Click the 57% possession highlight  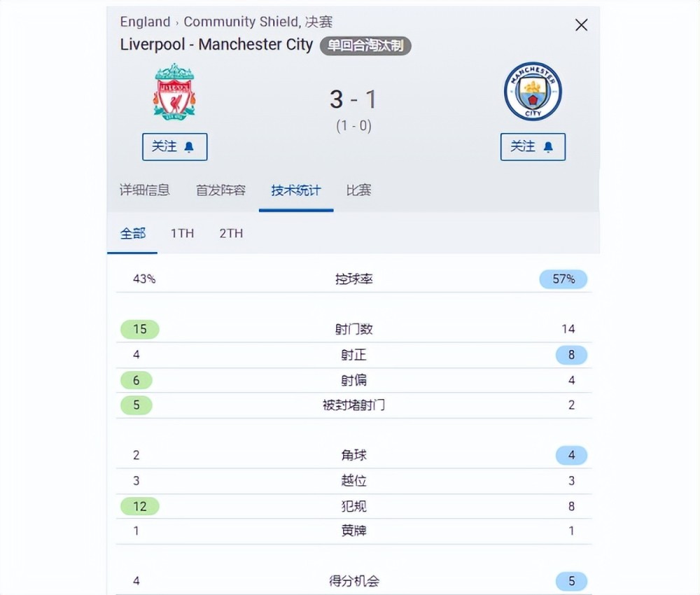point(563,279)
